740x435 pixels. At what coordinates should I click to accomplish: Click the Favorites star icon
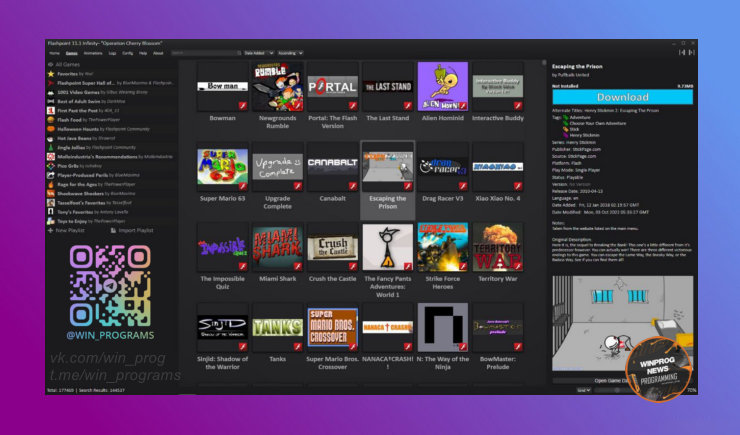tap(51, 74)
